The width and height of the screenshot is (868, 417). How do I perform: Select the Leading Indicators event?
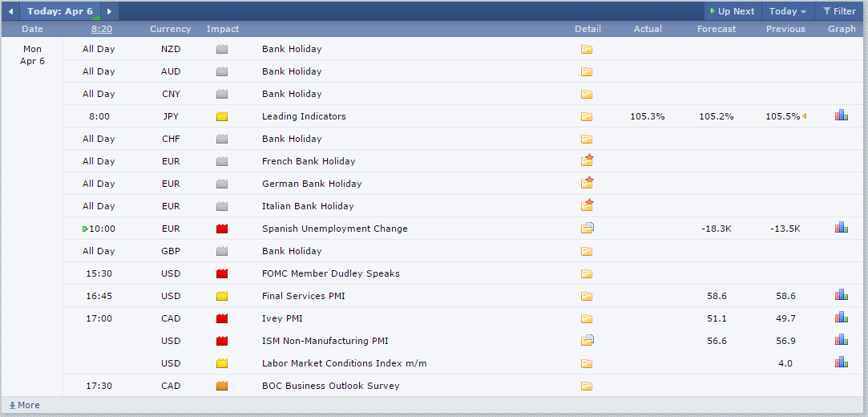[304, 116]
